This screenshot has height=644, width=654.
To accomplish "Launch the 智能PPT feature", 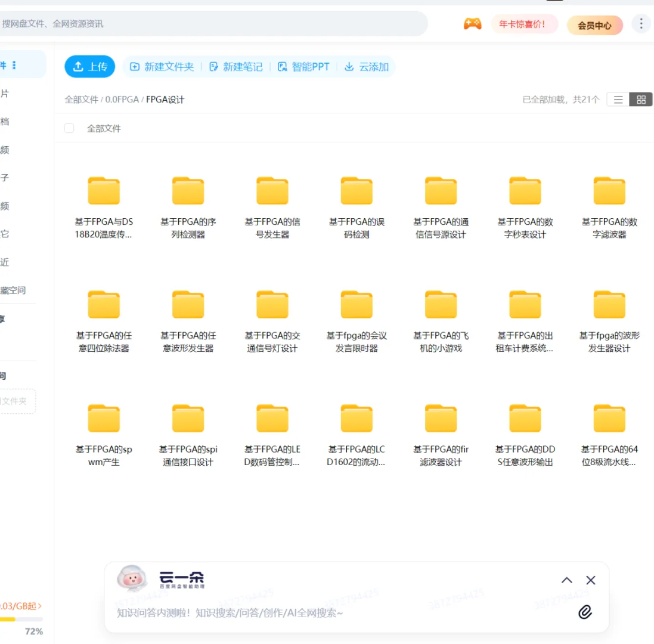I will pos(304,67).
